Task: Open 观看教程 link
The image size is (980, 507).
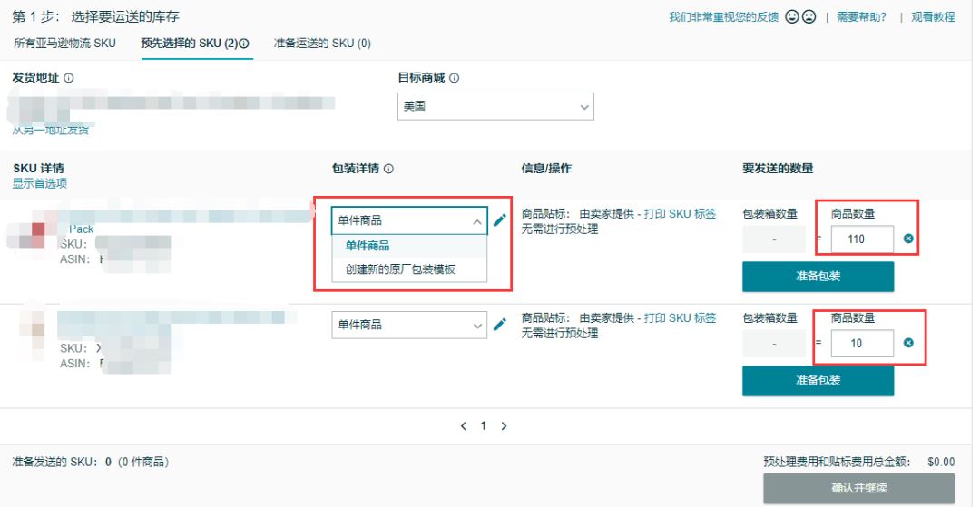Action: coord(933,17)
